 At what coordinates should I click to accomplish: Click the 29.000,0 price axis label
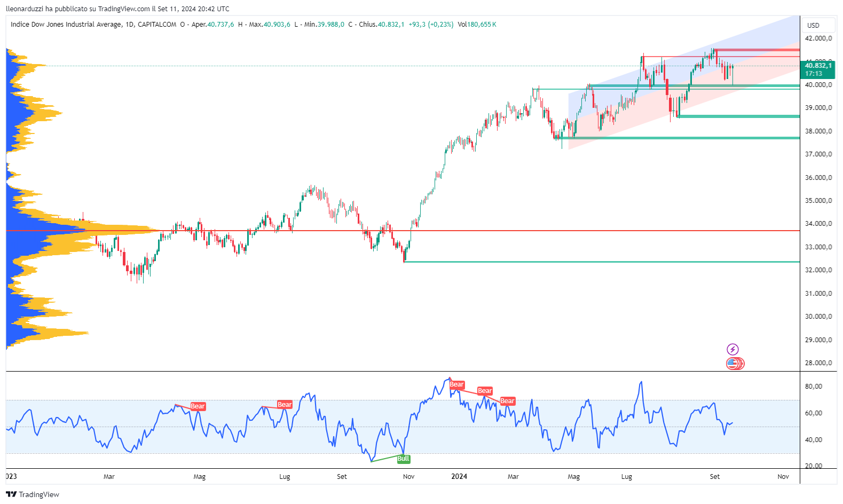tap(818, 340)
